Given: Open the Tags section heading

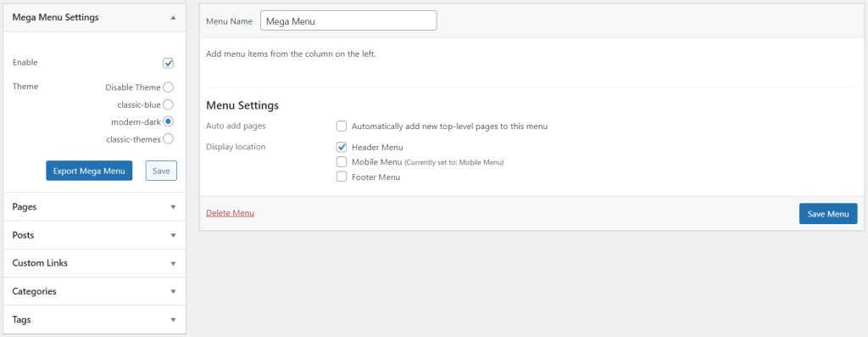Looking at the screenshot, I should pyautogui.click(x=21, y=320).
